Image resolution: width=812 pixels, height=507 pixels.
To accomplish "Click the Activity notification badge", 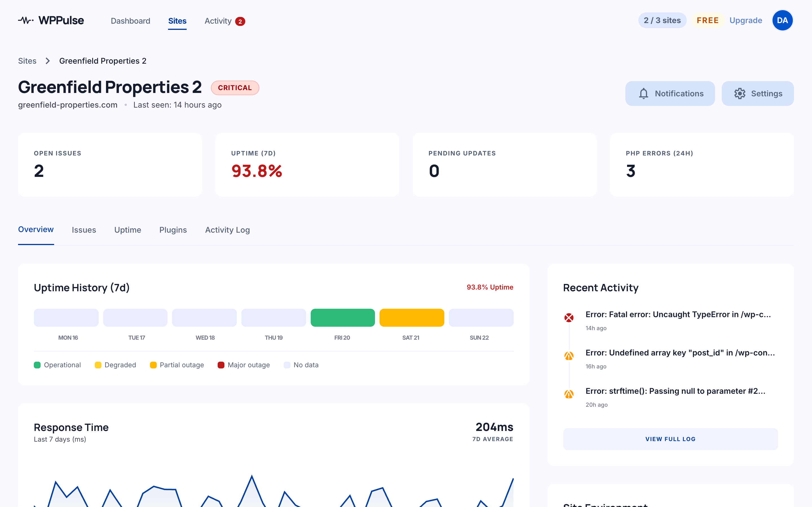I will pyautogui.click(x=240, y=21).
